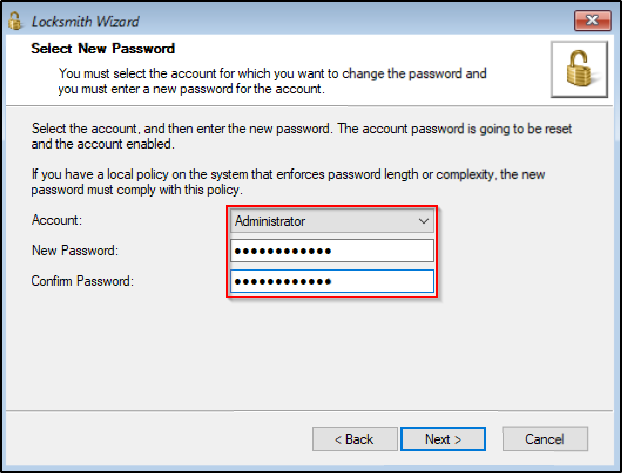
Task: Proceed by pressing the Next button
Action: pyautogui.click(x=442, y=439)
